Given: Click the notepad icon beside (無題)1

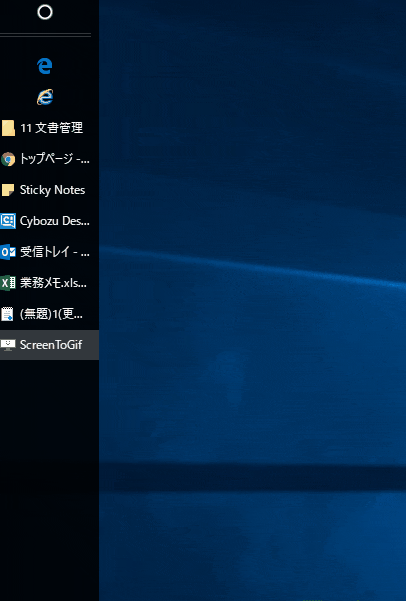Looking at the screenshot, I should [8, 314].
